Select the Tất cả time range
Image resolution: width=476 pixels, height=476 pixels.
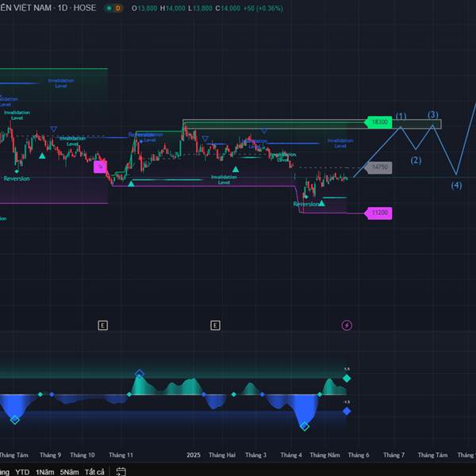(94, 472)
